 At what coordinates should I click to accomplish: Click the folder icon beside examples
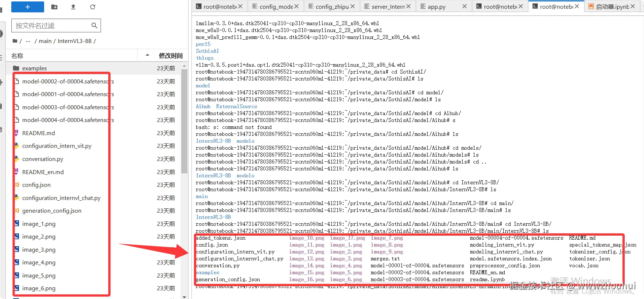[16, 68]
